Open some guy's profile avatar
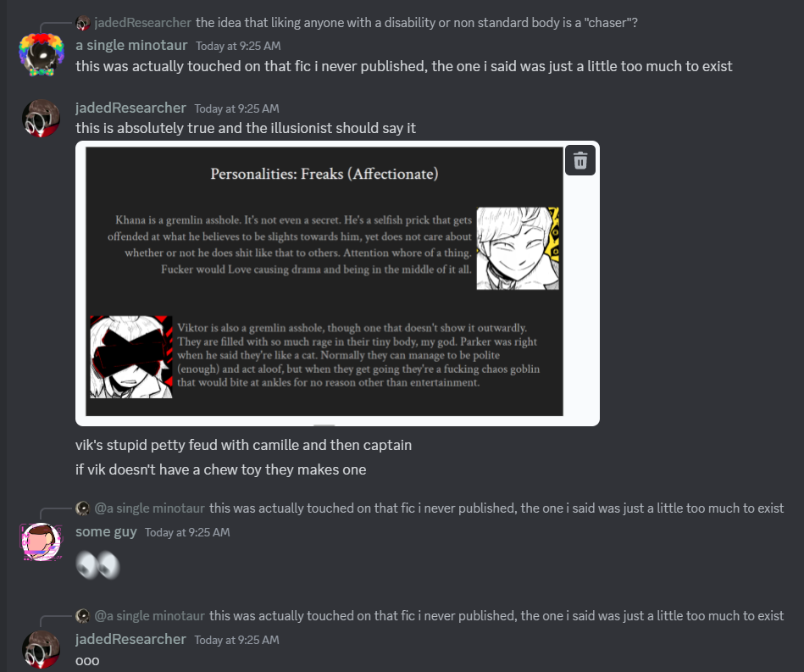 click(41, 541)
